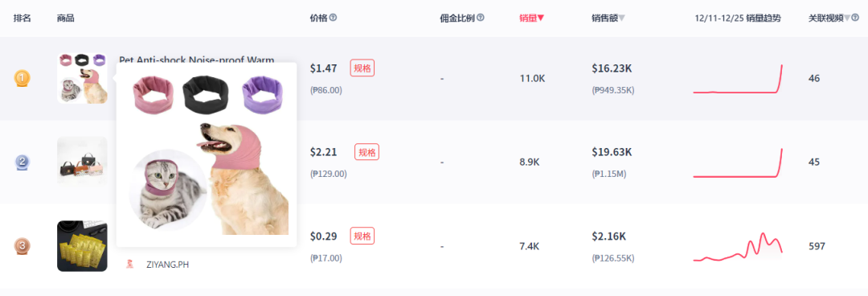Image resolution: width=868 pixels, height=296 pixels.
Task: Open the handbags product thumbnail
Action: click(x=82, y=162)
